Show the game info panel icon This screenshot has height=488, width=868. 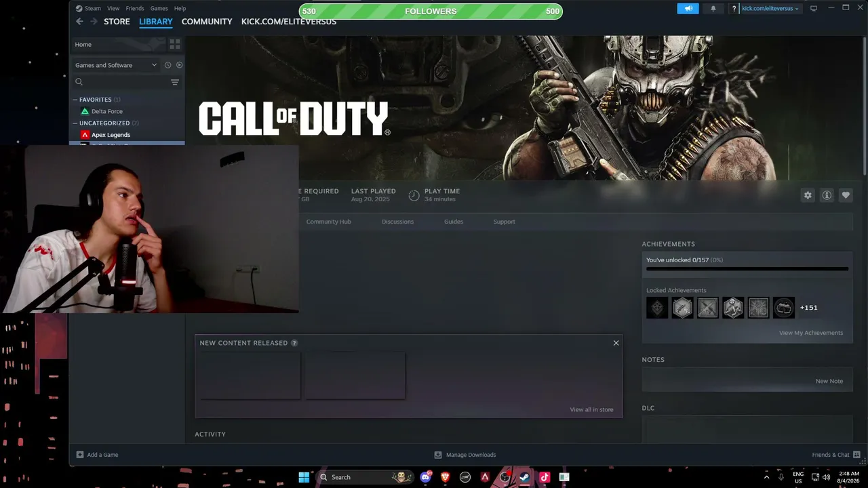click(x=827, y=195)
